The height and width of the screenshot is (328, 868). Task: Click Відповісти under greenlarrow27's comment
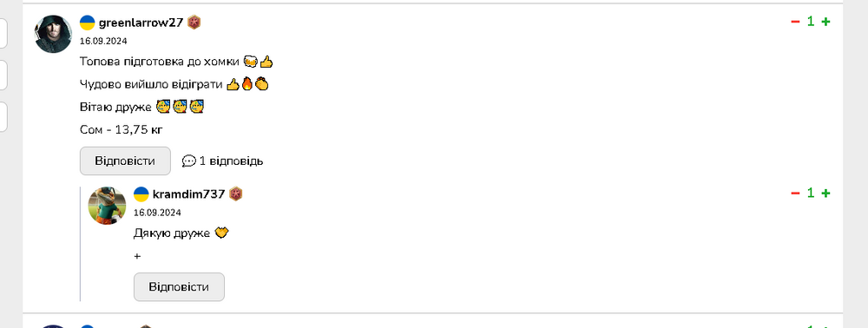click(125, 161)
